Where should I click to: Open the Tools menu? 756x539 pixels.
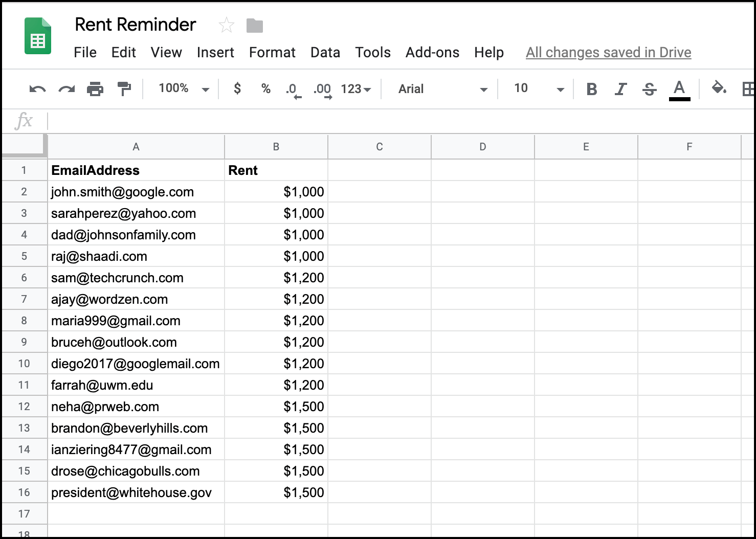pyautogui.click(x=373, y=52)
